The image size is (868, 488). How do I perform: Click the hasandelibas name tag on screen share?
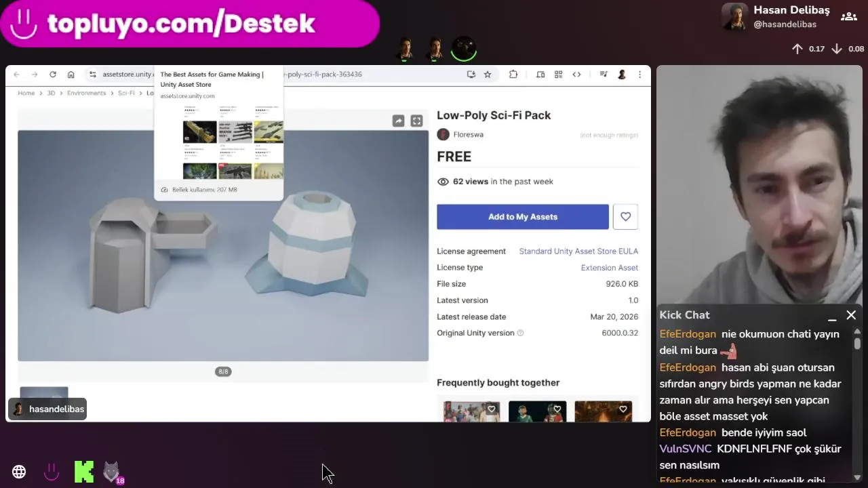click(x=47, y=409)
